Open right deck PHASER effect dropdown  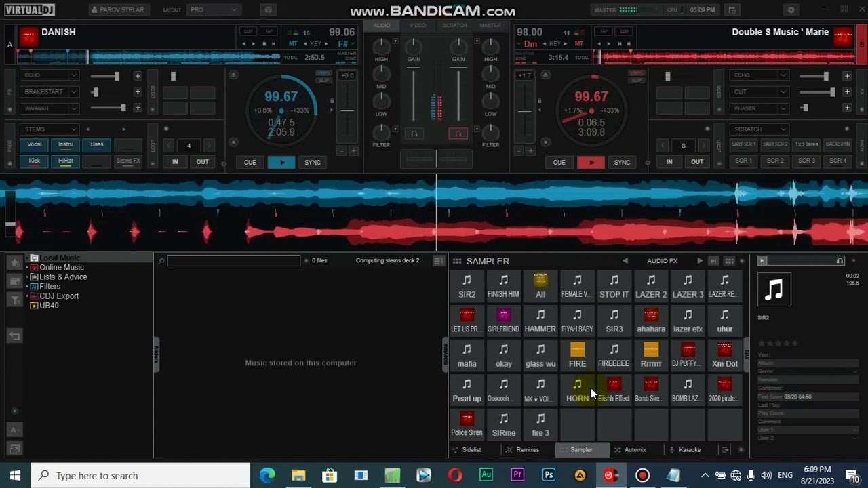759,108
